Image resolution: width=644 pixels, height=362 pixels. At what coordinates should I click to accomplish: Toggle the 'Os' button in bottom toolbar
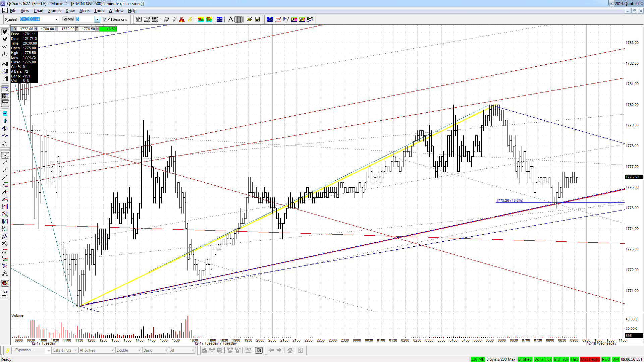point(259,350)
